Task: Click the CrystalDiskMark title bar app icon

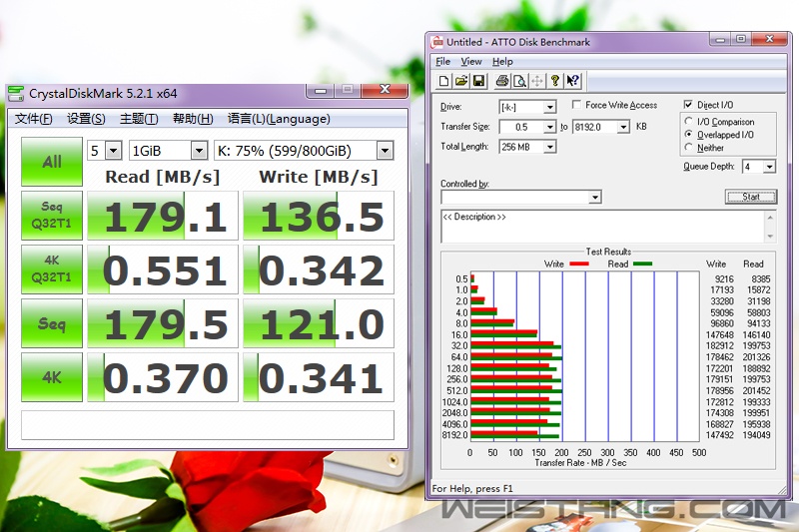Action: pyautogui.click(x=16, y=94)
